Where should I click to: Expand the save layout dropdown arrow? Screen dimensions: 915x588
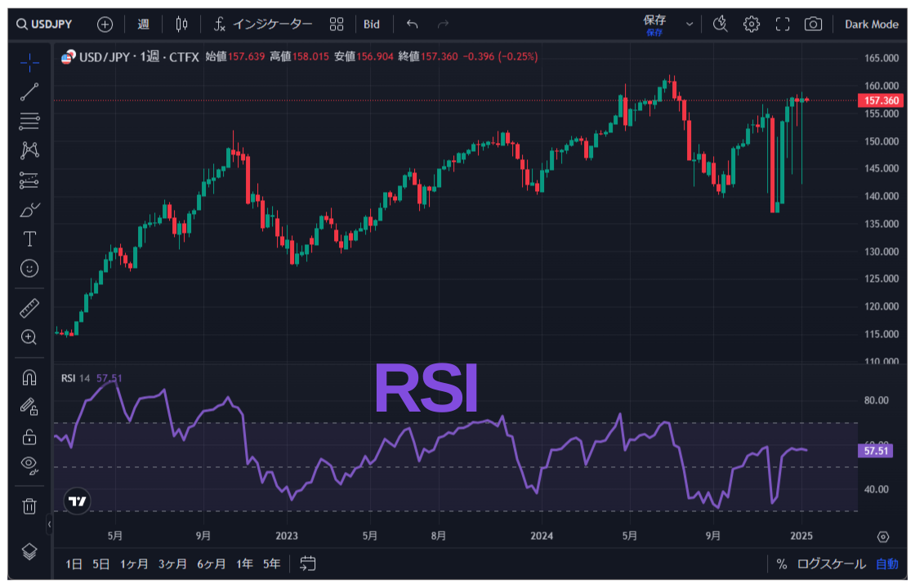point(690,24)
